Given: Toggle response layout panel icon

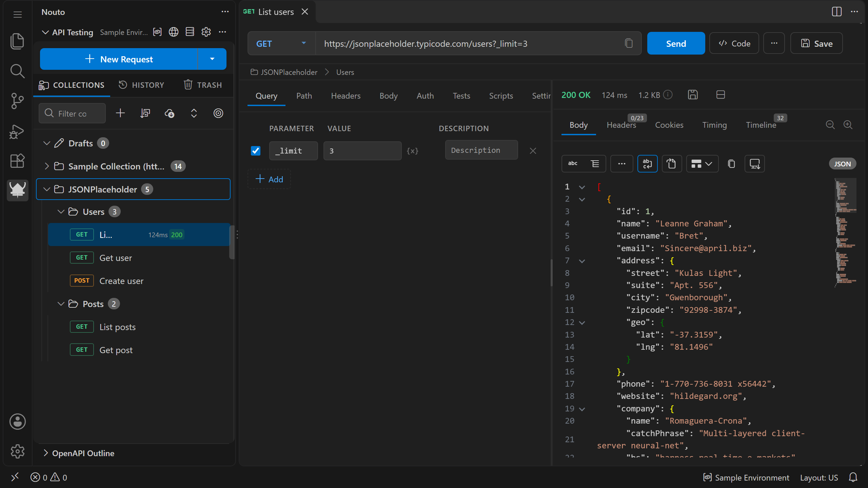Looking at the screenshot, I should tap(721, 95).
